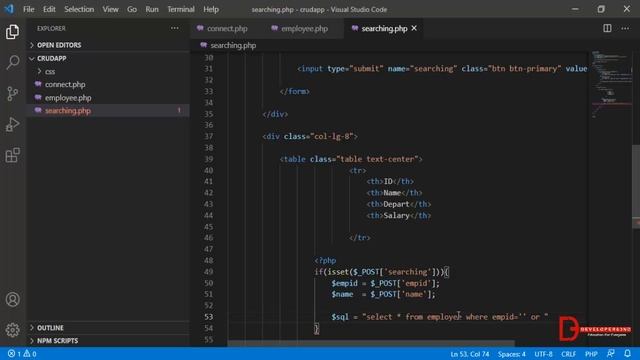This screenshot has width=640, height=360.
Task: Open Run and Debug view
Action: [x=13, y=124]
